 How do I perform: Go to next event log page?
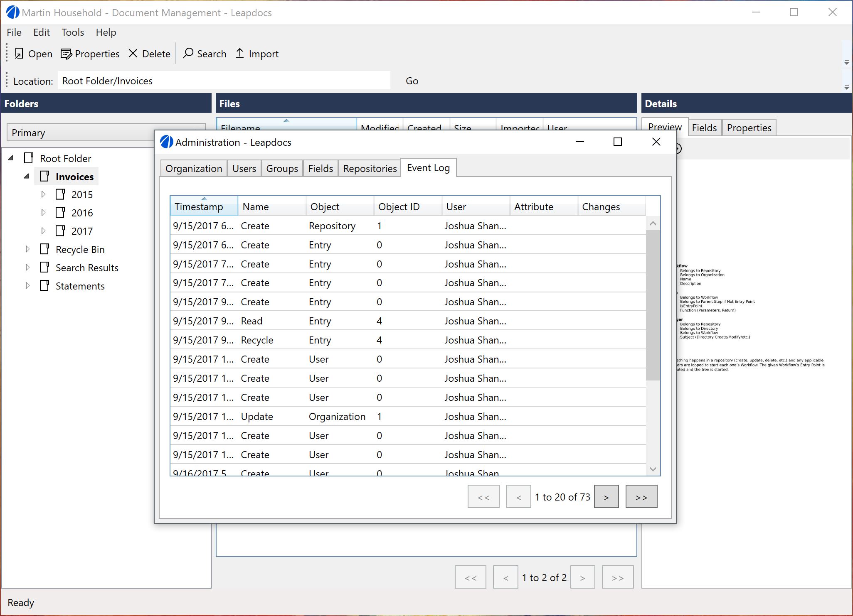tap(606, 496)
